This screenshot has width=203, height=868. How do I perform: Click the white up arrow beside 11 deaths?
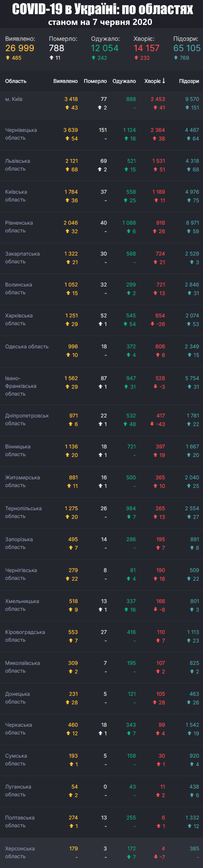52,58
